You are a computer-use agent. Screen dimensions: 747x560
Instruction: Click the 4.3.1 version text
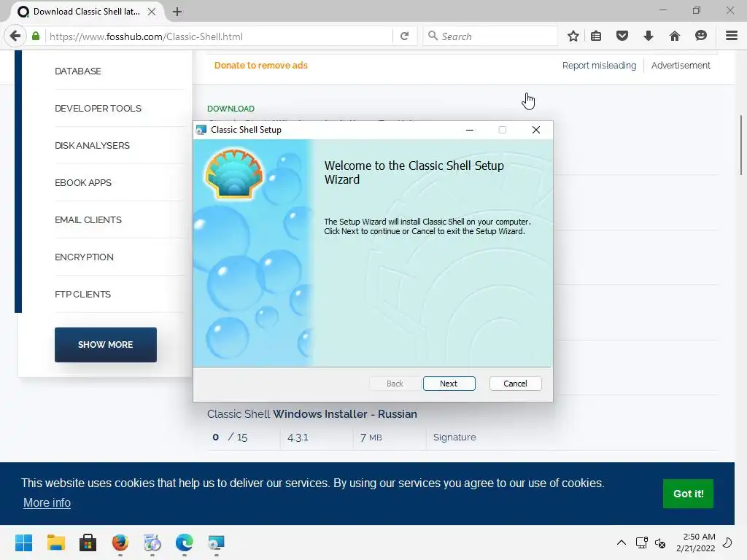coord(298,437)
